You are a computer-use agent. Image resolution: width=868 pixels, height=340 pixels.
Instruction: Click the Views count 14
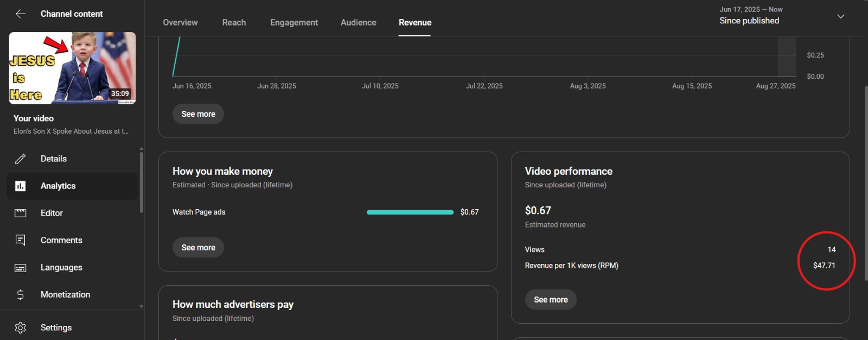point(832,250)
